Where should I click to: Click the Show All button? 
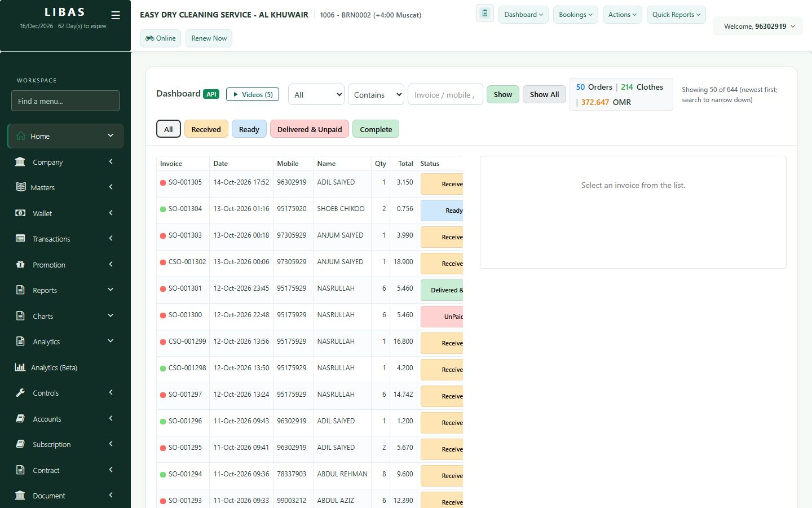tap(544, 94)
